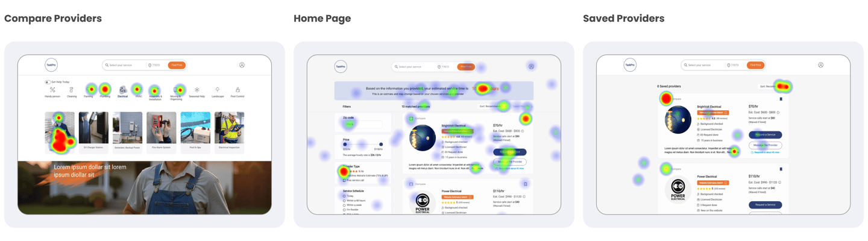Select Within a week schedule option

(344, 205)
